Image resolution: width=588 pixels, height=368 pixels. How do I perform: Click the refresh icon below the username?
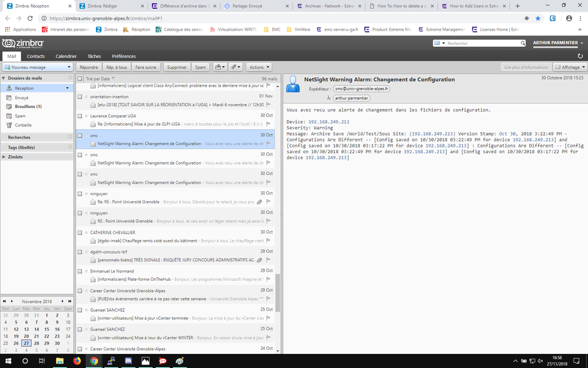pyautogui.click(x=580, y=56)
